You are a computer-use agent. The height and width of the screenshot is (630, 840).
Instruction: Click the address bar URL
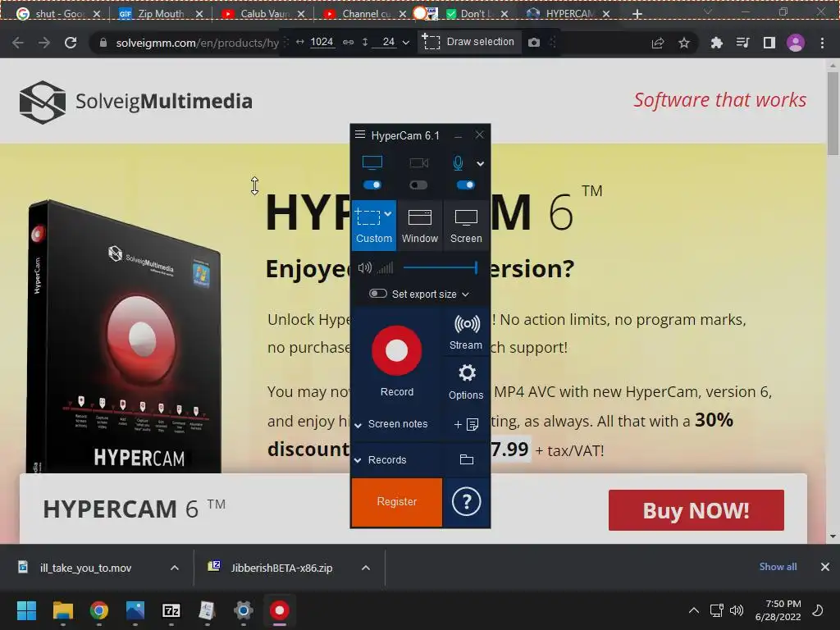click(197, 43)
